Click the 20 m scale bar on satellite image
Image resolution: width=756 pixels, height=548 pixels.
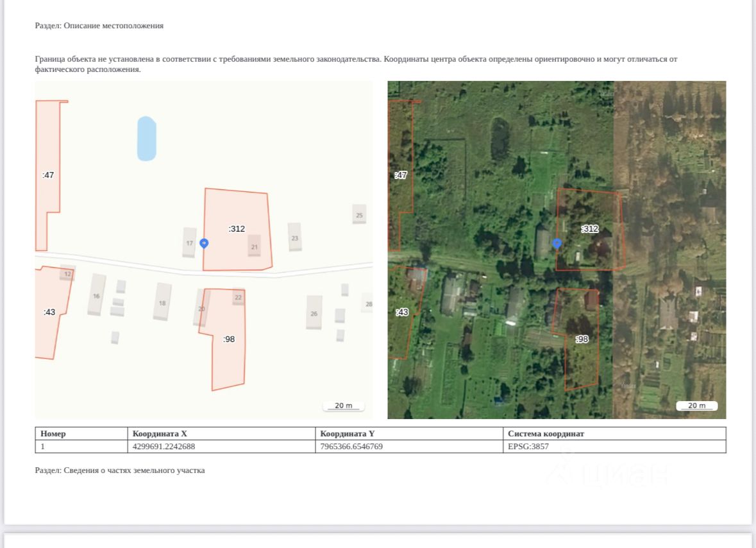(697, 406)
